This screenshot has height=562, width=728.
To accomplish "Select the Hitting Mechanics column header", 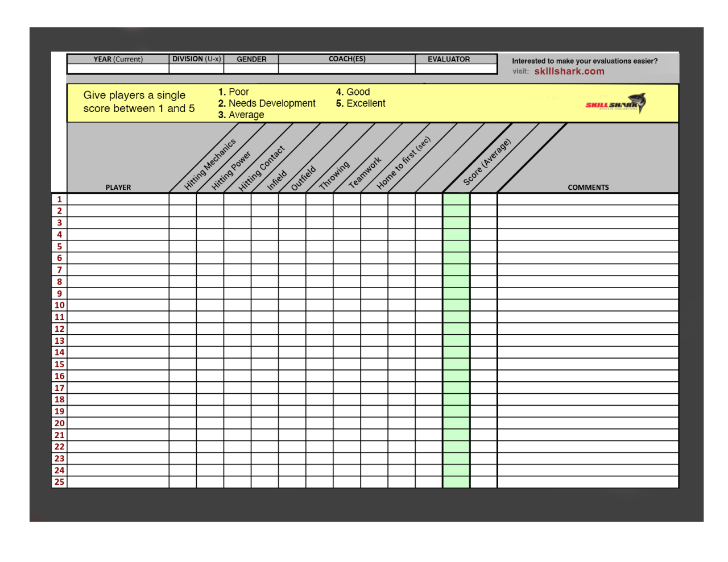I will pos(210,164).
